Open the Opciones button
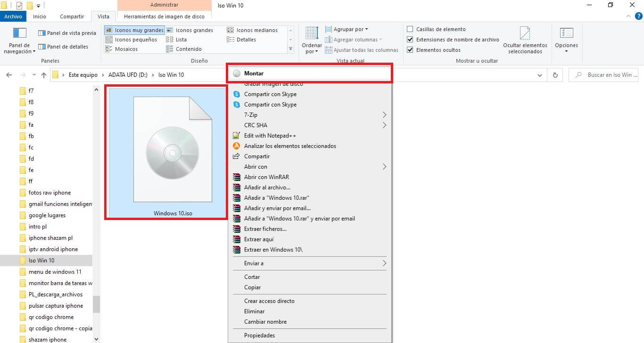 click(x=566, y=41)
